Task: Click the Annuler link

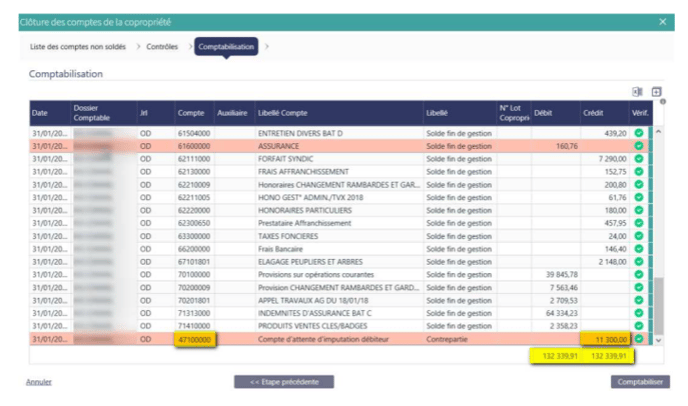Action: (x=38, y=381)
